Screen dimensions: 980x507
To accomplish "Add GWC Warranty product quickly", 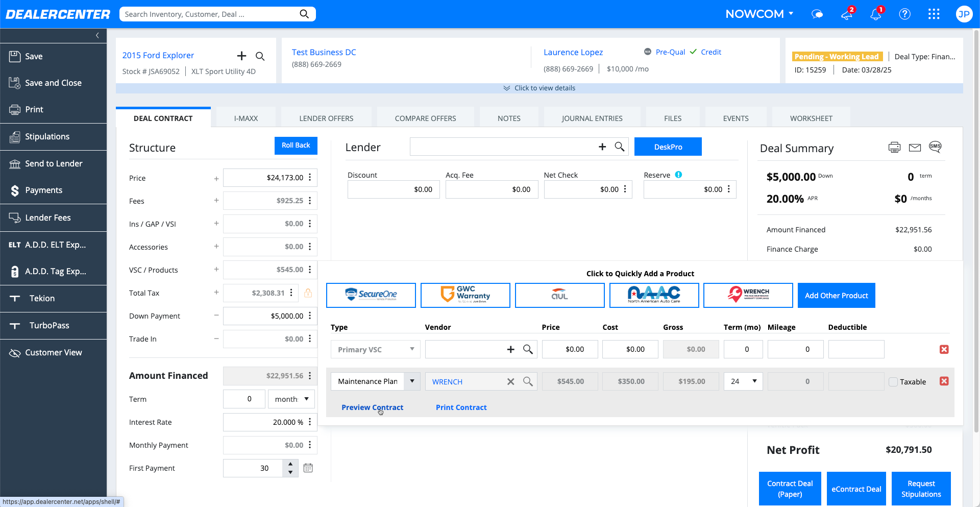I will click(x=465, y=295).
